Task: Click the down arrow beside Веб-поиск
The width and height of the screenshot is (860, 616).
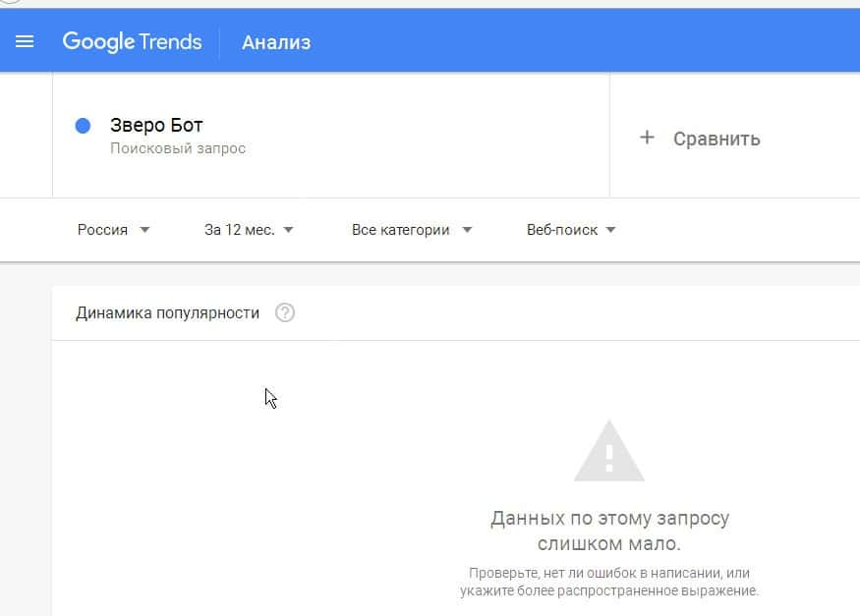Action: coord(610,230)
